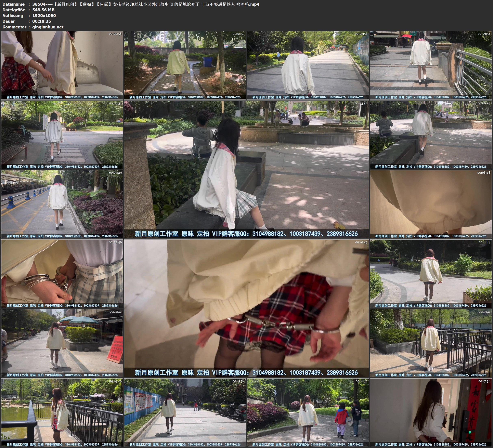Select the thumbnail timestamped 00:04:53
493x448 pixels.
pyautogui.click(x=62, y=134)
